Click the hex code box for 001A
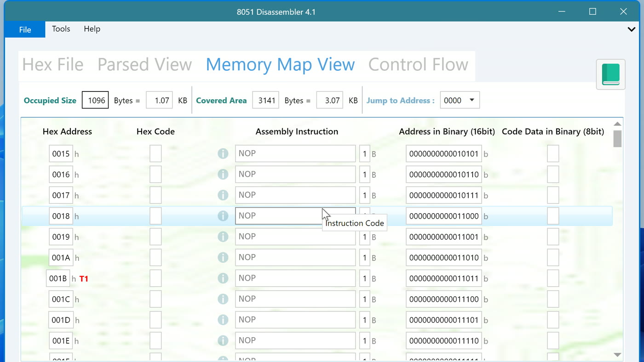The height and width of the screenshot is (362, 644). click(x=155, y=258)
